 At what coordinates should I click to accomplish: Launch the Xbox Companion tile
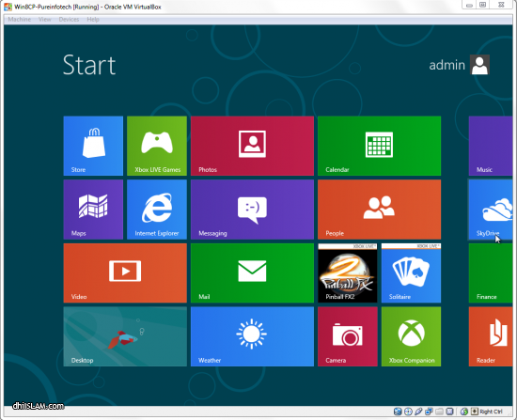(411, 336)
